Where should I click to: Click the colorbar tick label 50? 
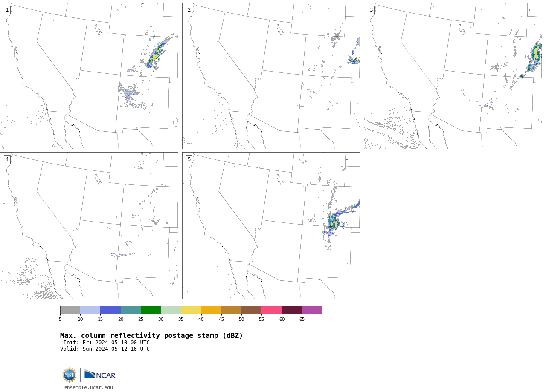point(241,319)
